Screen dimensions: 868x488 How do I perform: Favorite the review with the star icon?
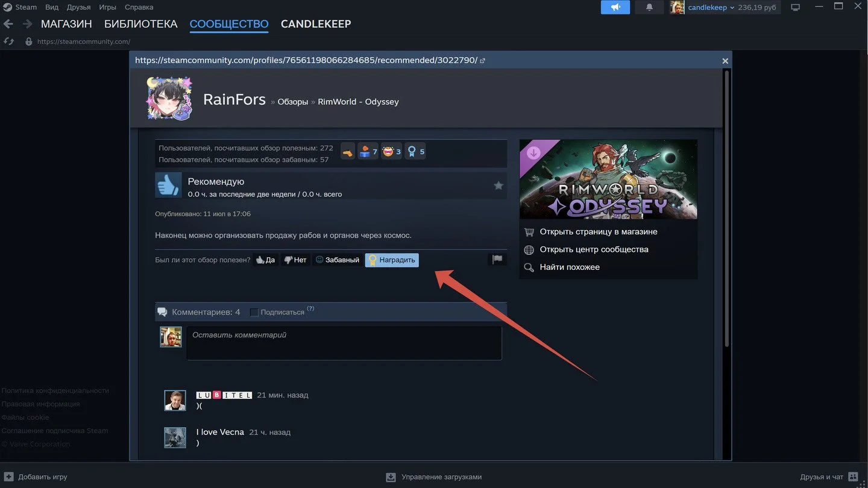point(498,186)
